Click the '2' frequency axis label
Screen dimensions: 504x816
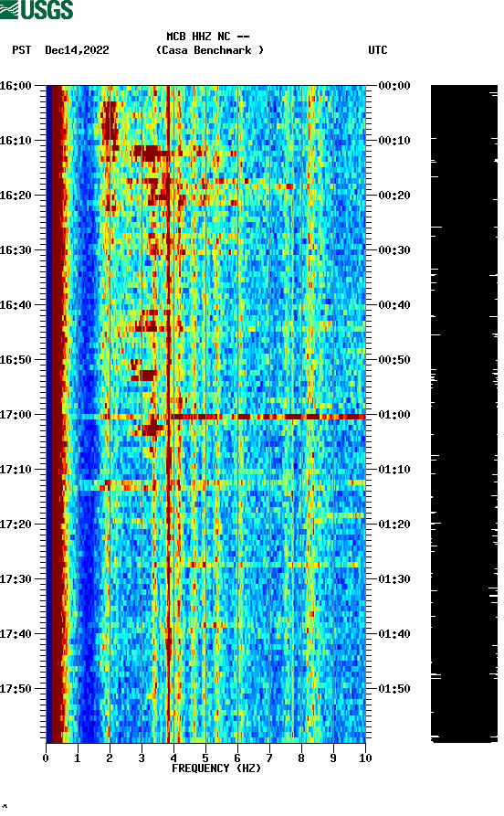110,758
